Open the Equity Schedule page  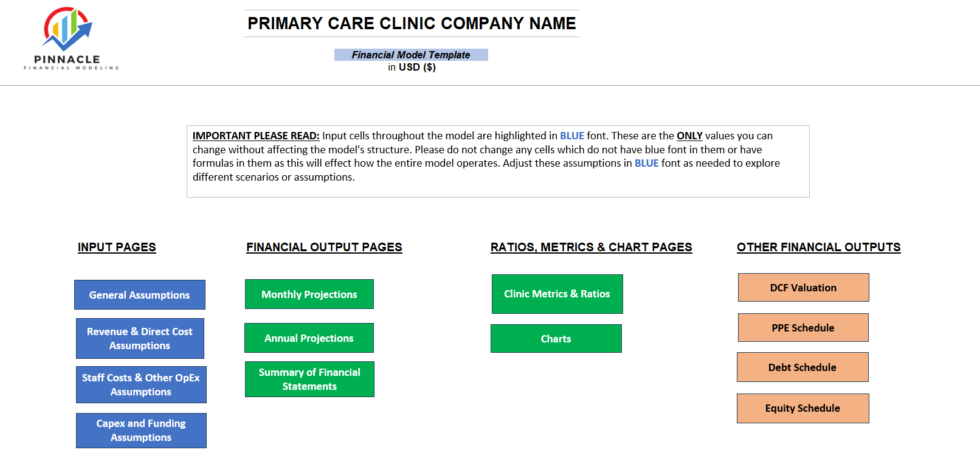tap(802, 408)
